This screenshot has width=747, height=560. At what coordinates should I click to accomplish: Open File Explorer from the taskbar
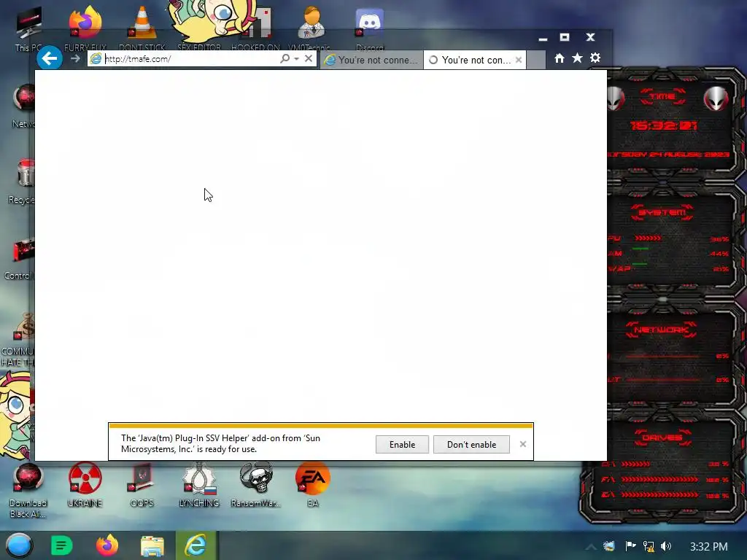(x=152, y=545)
